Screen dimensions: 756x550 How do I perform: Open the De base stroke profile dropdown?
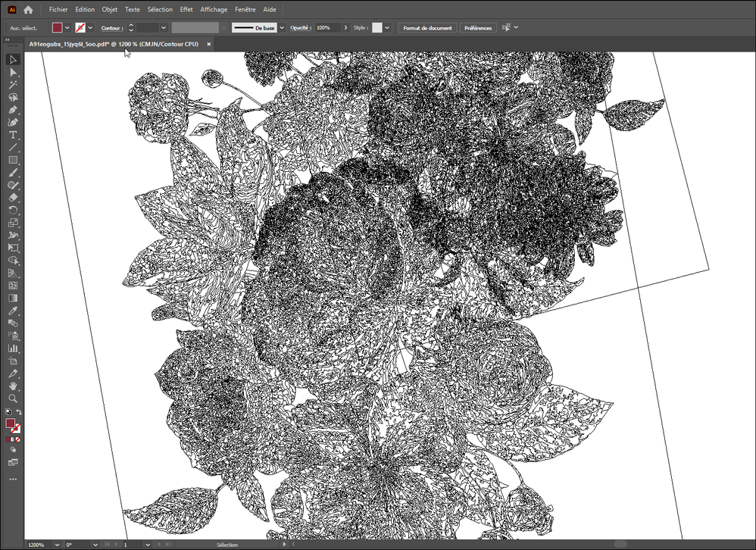pyautogui.click(x=282, y=28)
